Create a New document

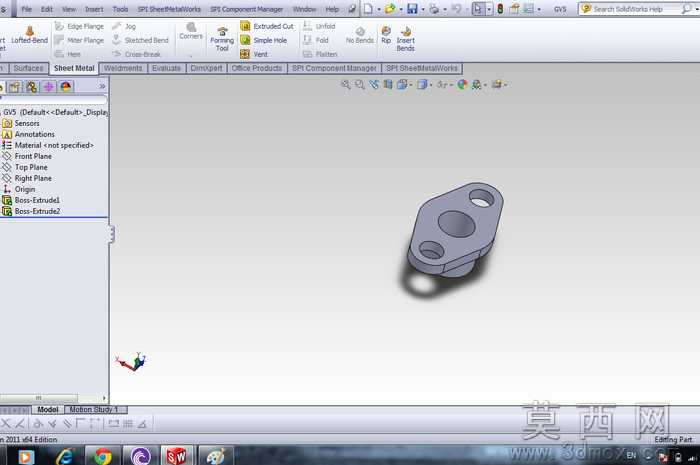pos(368,8)
